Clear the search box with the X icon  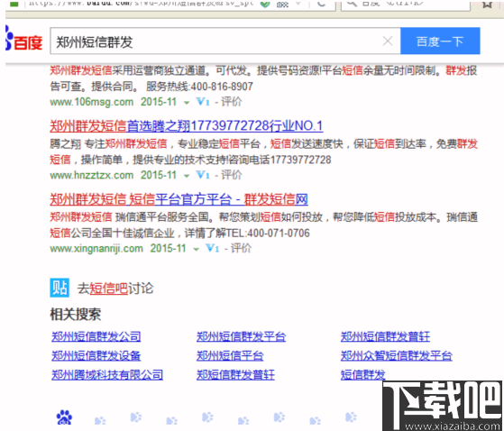point(388,41)
